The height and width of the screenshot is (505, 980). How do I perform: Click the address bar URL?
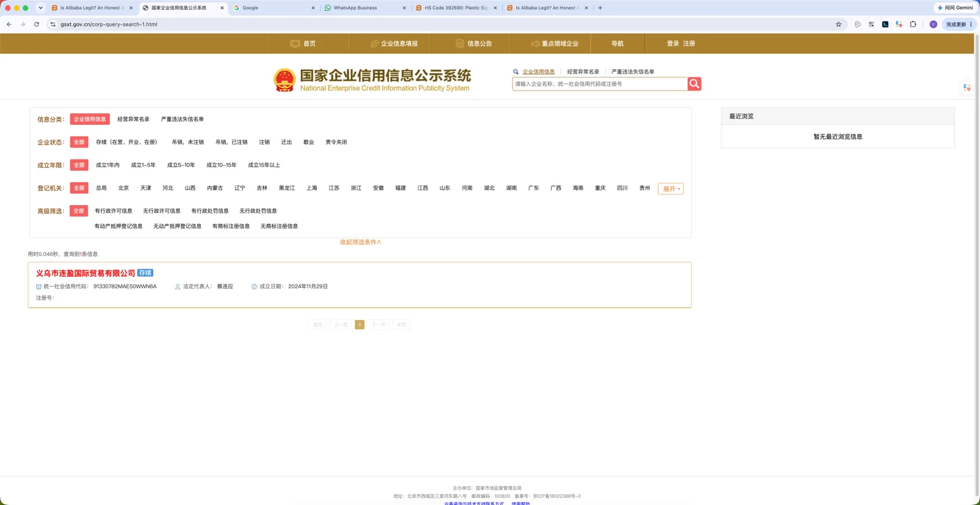pyautogui.click(x=109, y=24)
